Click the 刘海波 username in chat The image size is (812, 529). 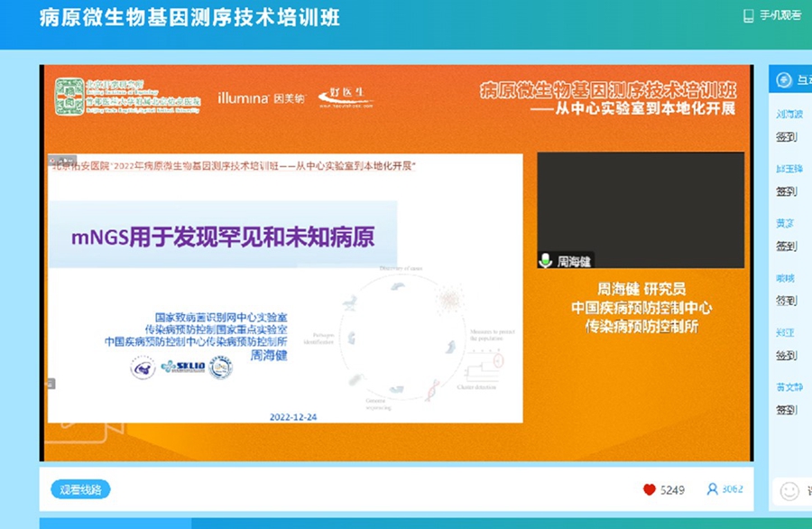click(x=790, y=115)
